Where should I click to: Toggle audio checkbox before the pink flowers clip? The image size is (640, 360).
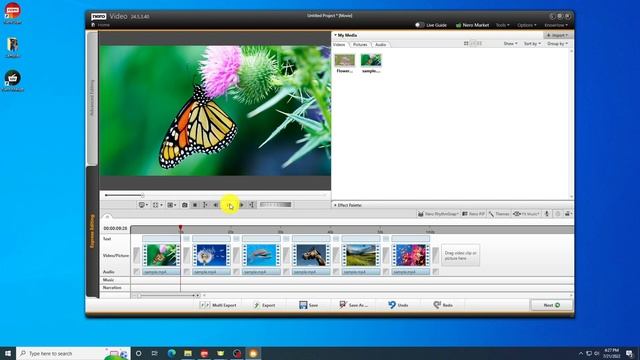[385, 271]
